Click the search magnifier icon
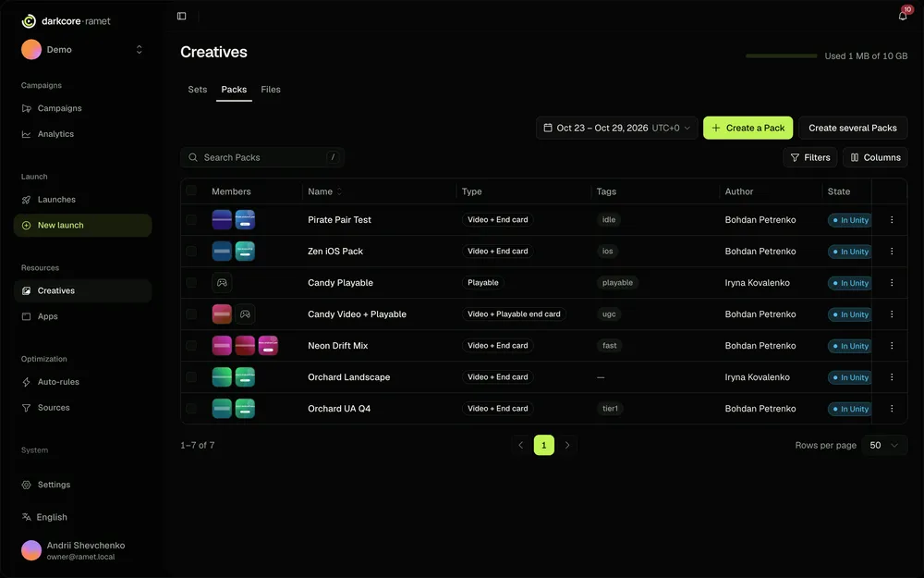The width and height of the screenshot is (924, 578). tap(193, 157)
